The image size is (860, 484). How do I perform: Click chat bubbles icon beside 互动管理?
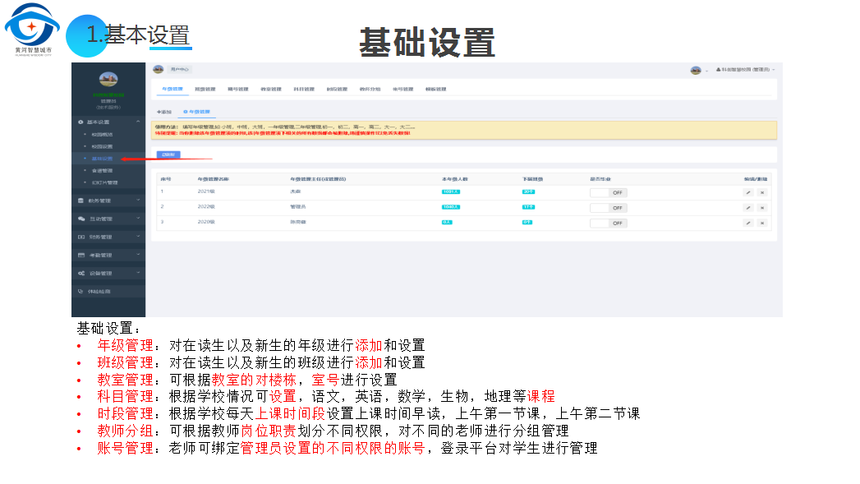pos(81,219)
